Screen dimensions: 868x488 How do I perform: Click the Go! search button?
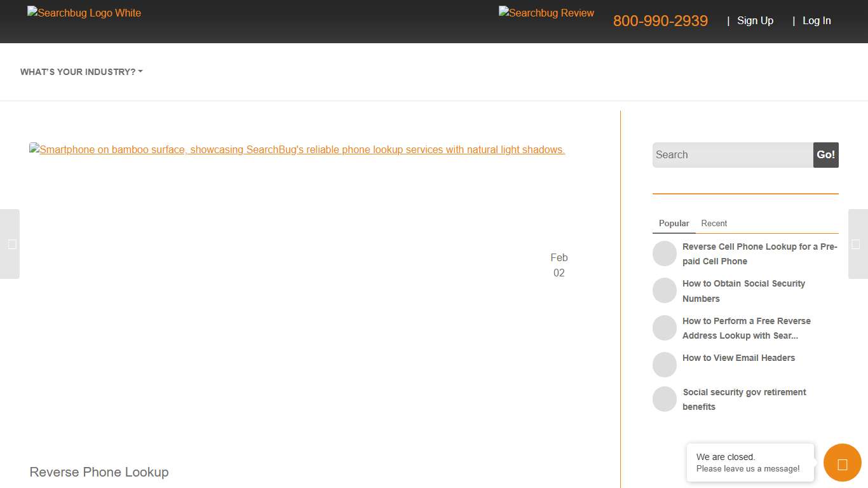(x=825, y=154)
